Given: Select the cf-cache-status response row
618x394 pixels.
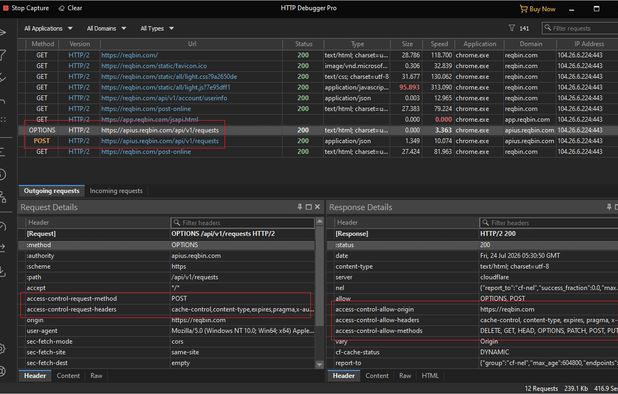Looking at the screenshot, I should (473, 352).
